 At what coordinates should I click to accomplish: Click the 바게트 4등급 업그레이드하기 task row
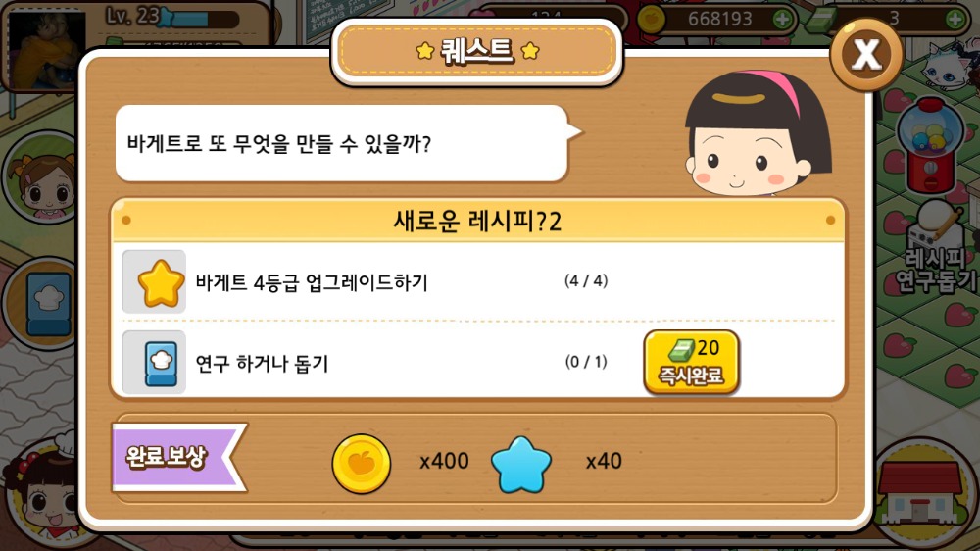(x=478, y=281)
